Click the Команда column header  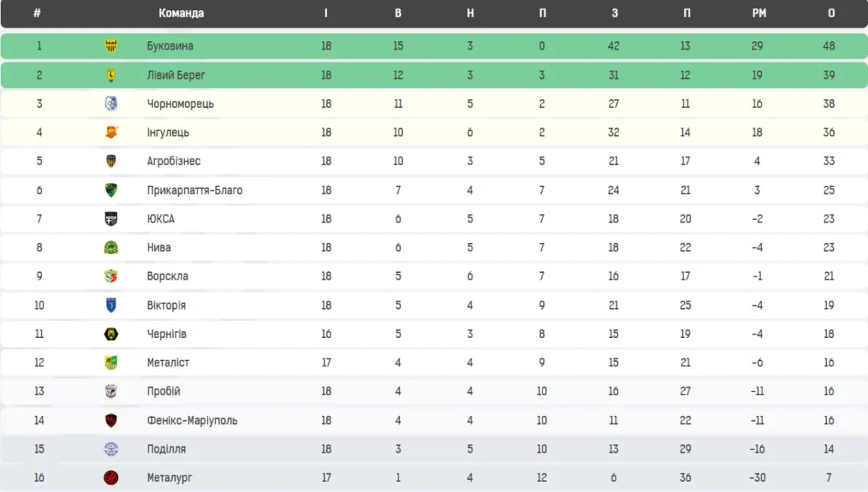click(181, 13)
